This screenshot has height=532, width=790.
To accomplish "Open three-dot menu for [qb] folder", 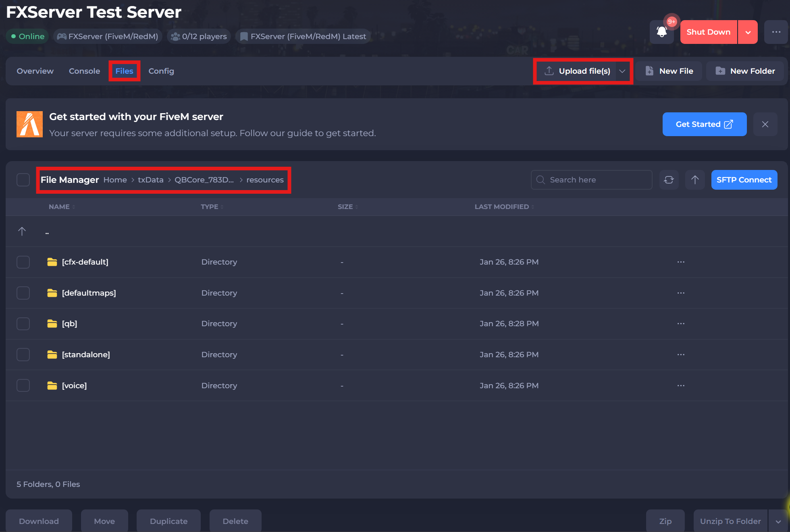I will [x=681, y=323].
